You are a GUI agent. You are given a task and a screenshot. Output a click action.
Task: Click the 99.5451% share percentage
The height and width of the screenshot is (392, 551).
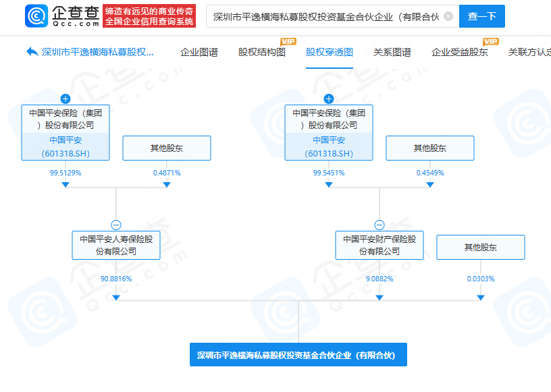(329, 173)
